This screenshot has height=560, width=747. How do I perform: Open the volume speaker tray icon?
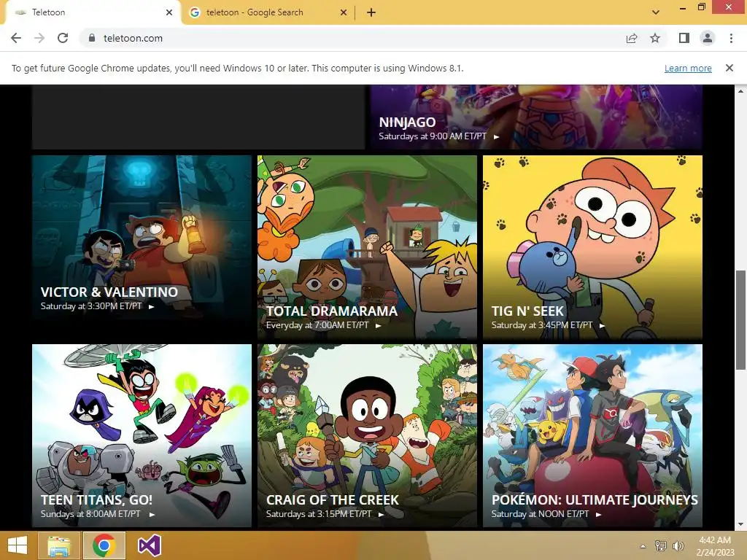[x=678, y=546]
